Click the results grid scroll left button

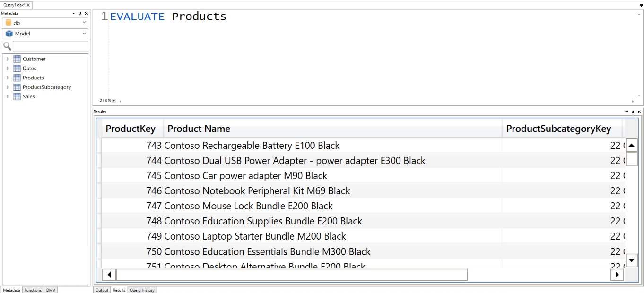tap(109, 275)
